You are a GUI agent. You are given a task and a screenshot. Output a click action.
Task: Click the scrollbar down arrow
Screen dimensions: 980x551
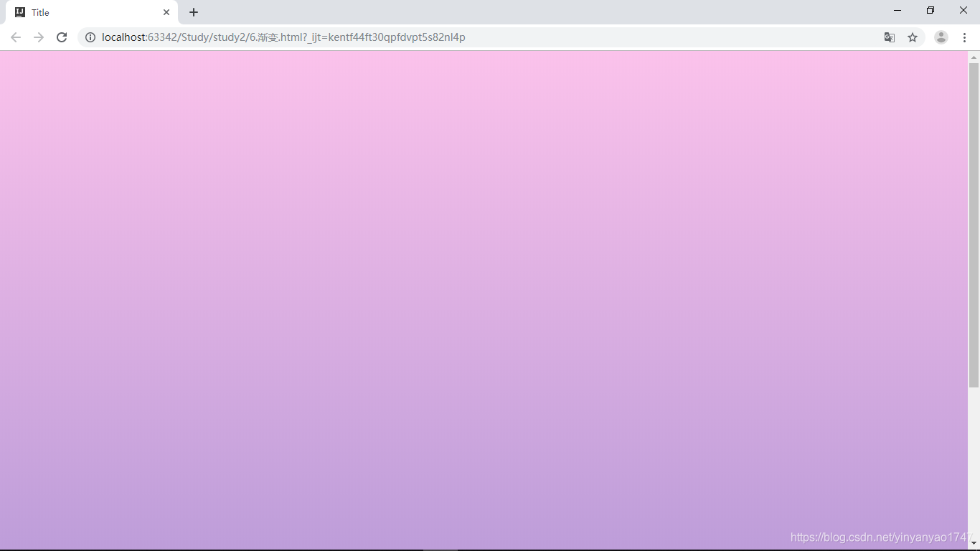coord(974,544)
